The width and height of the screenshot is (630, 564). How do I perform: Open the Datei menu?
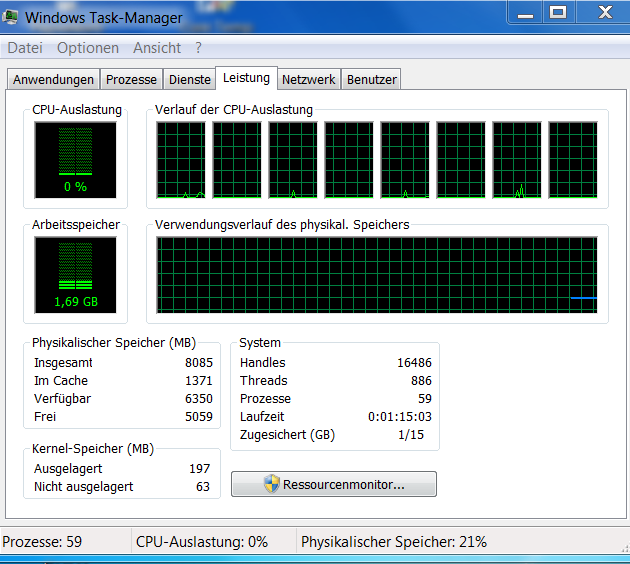click(25, 48)
